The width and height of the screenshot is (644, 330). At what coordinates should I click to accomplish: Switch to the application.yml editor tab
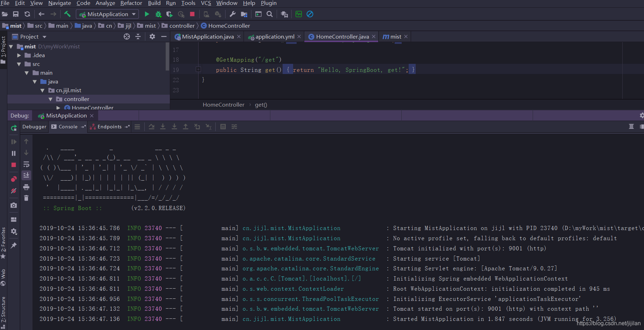275,36
